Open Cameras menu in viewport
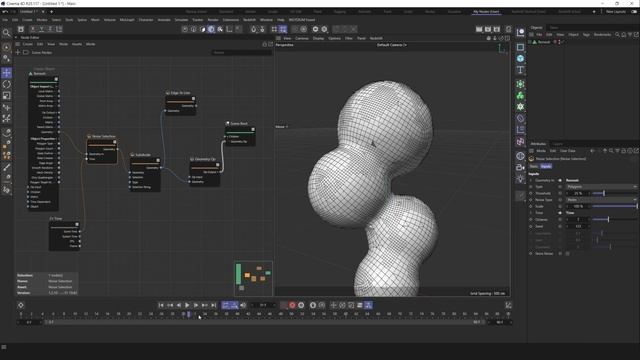 coord(302,38)
